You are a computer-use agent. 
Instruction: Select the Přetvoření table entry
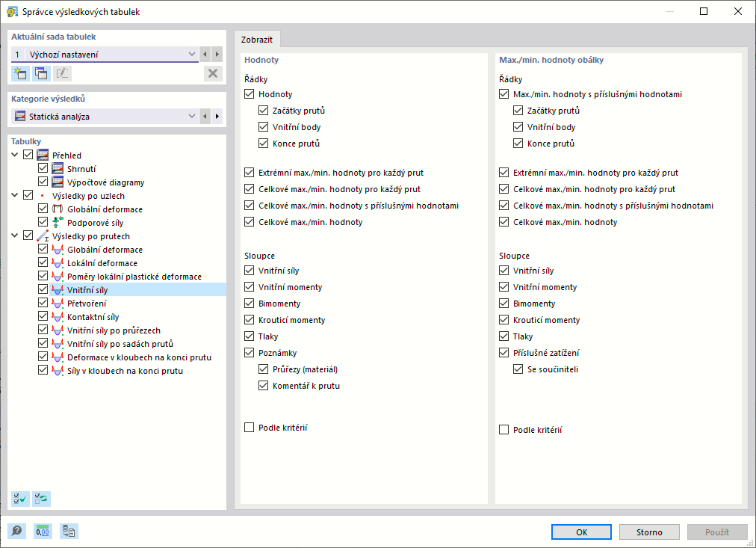point(87,304)
